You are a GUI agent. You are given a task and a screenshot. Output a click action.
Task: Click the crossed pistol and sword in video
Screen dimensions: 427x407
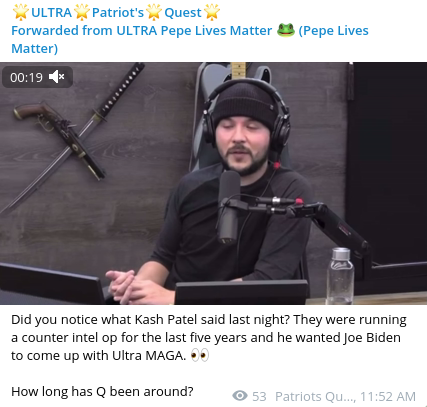point(70,137)
